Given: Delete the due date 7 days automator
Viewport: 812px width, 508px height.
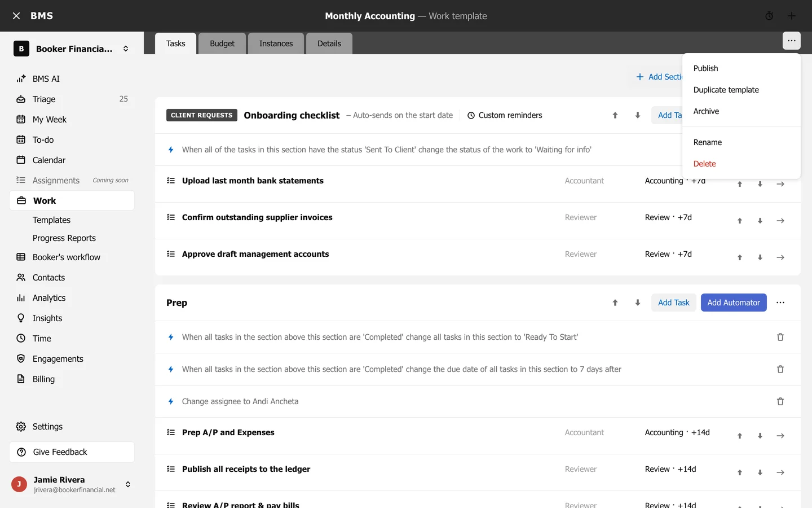Looking at the screenshot, I should [x=780, y=369].
